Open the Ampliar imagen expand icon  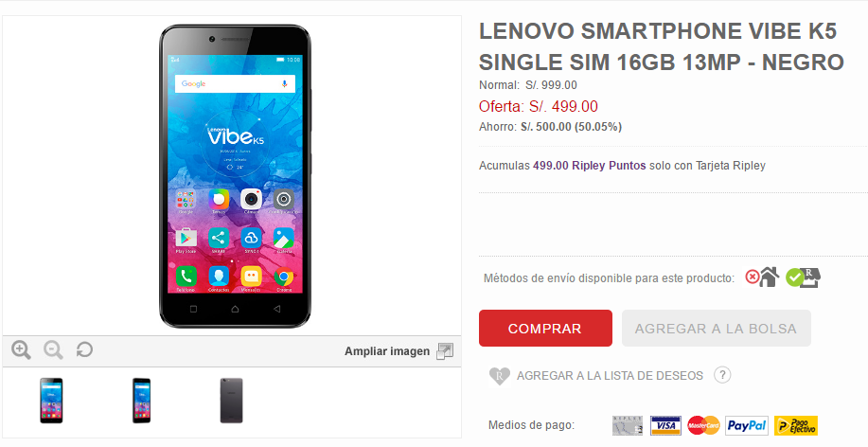[445, 351]
